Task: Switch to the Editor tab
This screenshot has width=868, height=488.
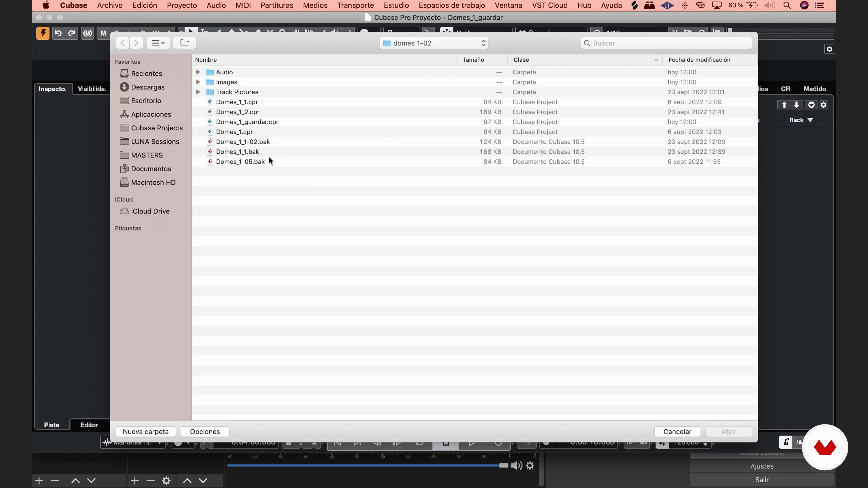Action: 89,425
